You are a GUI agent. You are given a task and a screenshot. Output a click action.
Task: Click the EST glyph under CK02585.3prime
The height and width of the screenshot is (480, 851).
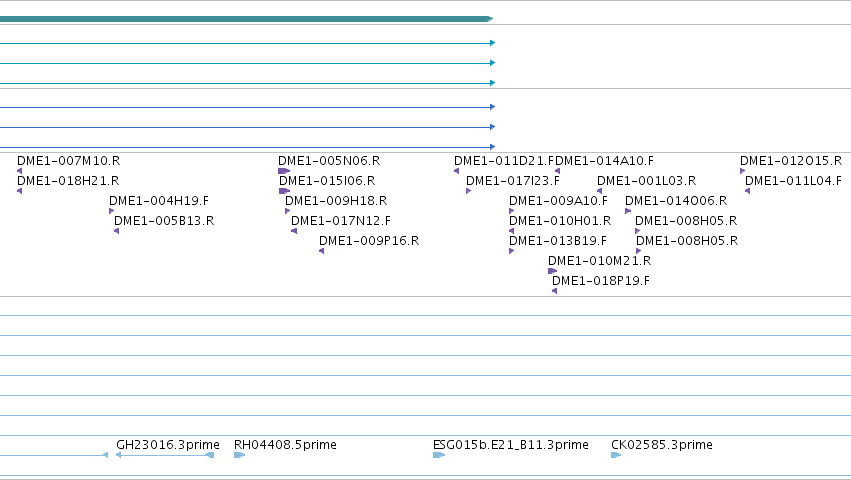(616, 455)
